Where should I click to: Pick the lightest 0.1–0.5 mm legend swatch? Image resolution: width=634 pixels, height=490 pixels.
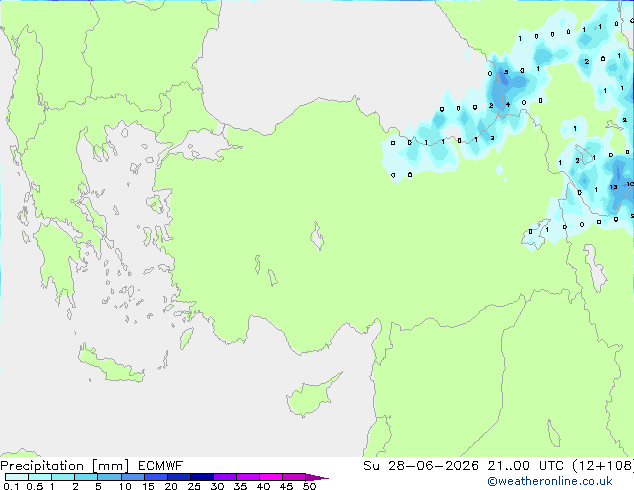[17, 477]
